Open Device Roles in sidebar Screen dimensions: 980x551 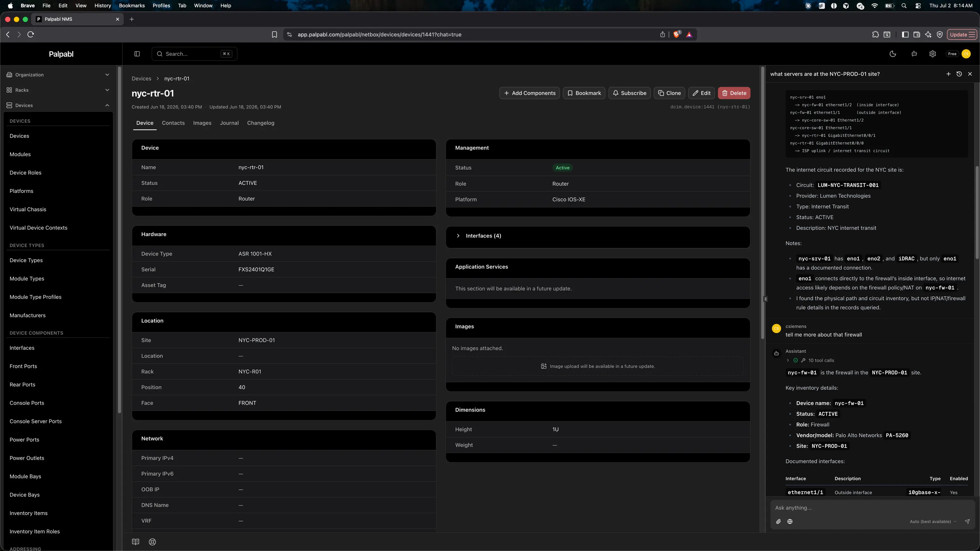[25, 173]
